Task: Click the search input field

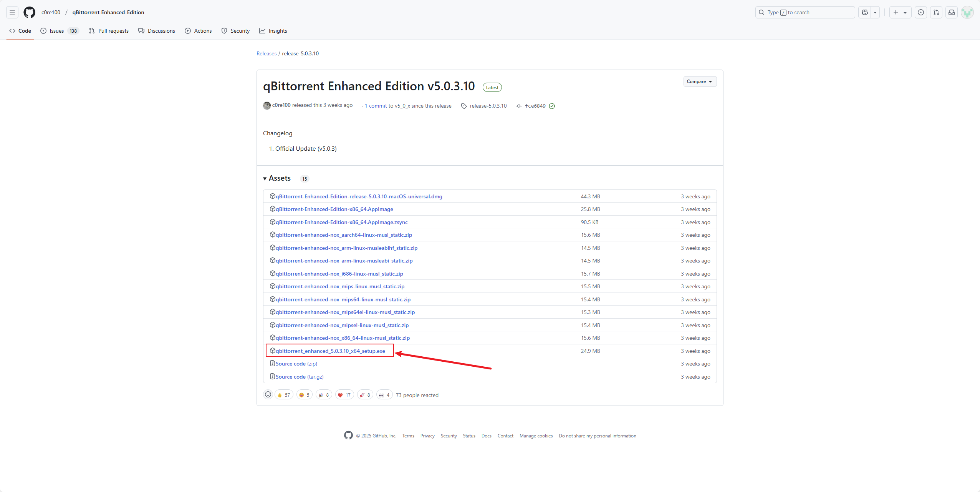Action: [x=805, y=12]
